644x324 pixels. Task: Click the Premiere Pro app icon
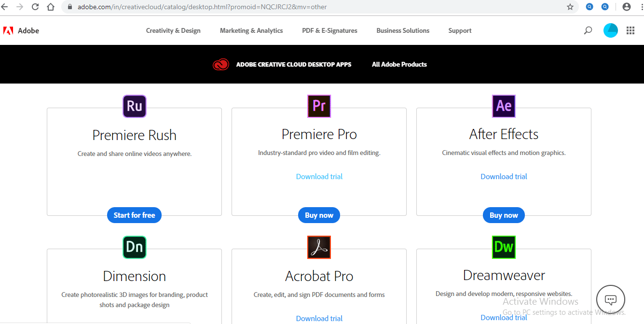(x=319, y=106)
